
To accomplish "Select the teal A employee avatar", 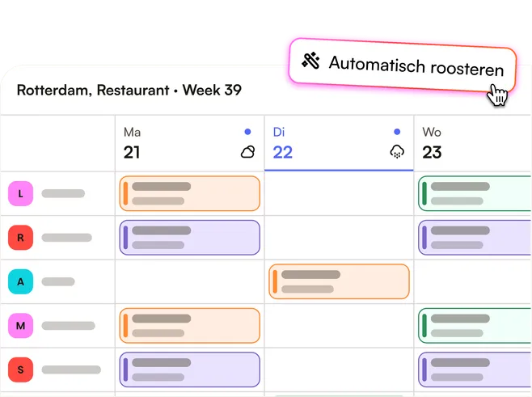I will tap(21, 281).
